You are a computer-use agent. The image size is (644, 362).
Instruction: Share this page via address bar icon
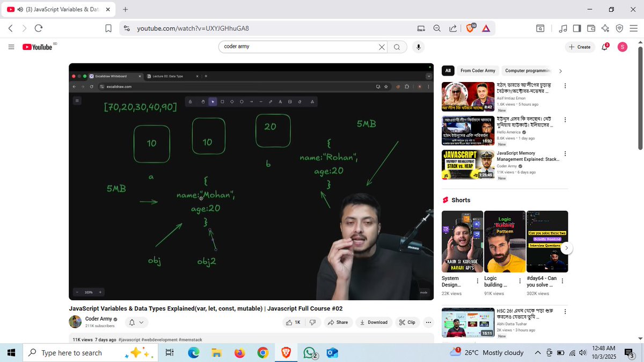click(453, 28)
